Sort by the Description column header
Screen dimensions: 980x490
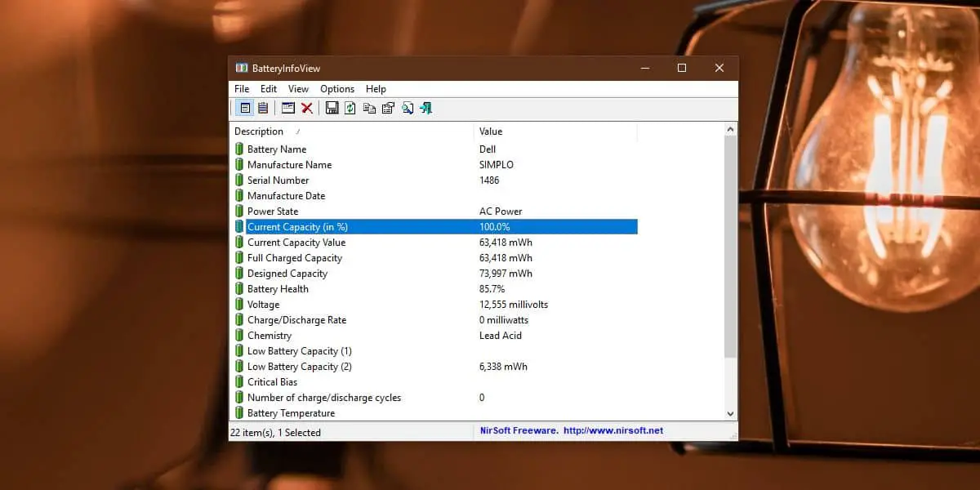point(259,131)
